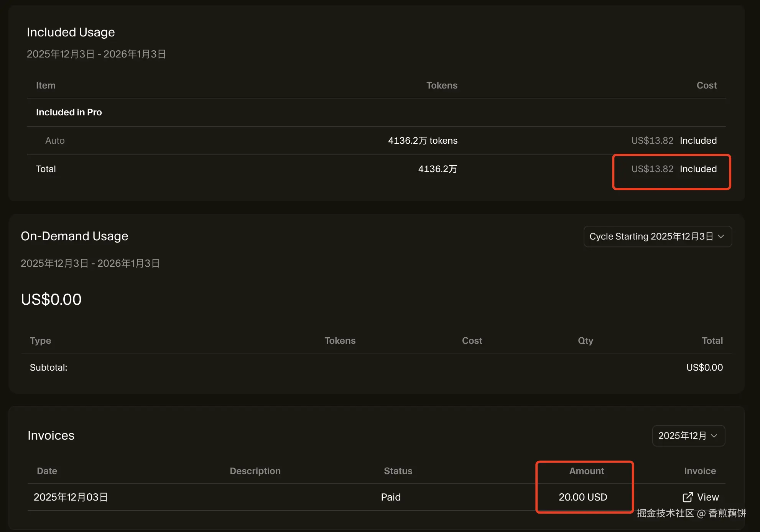Click the Item column header
Viewport: 760px width, 532px height.
tap(46, 85)
